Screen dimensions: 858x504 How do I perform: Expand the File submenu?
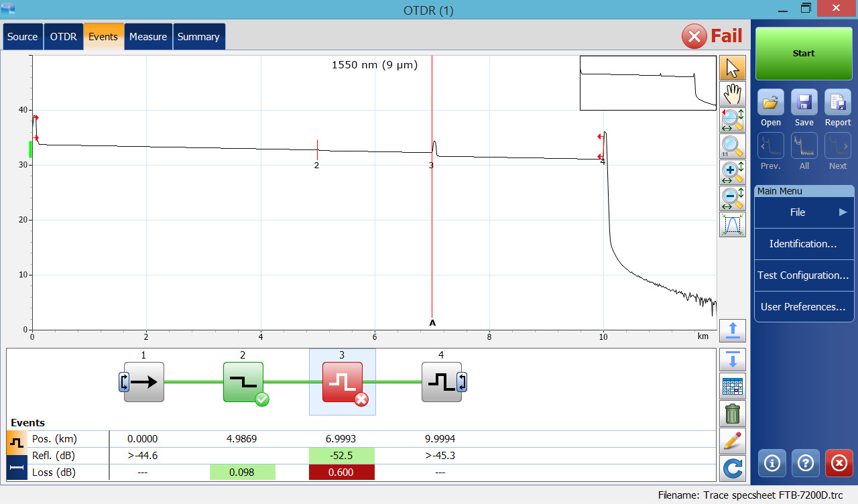[804, 212]
